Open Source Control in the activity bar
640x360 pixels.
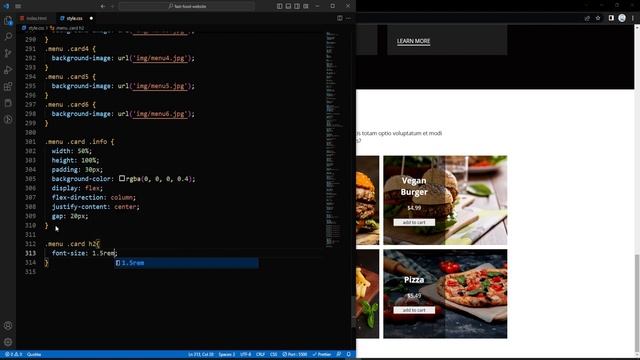pos(8,53)
